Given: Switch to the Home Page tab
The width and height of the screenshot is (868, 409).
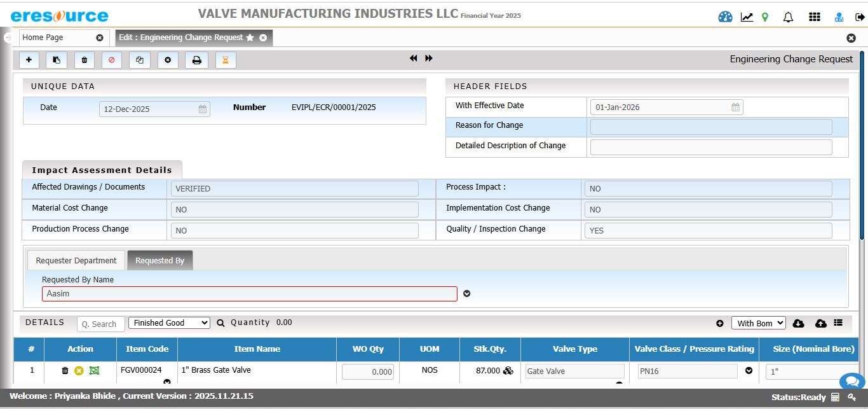Looking at the screenshot, I should point(43,38).
